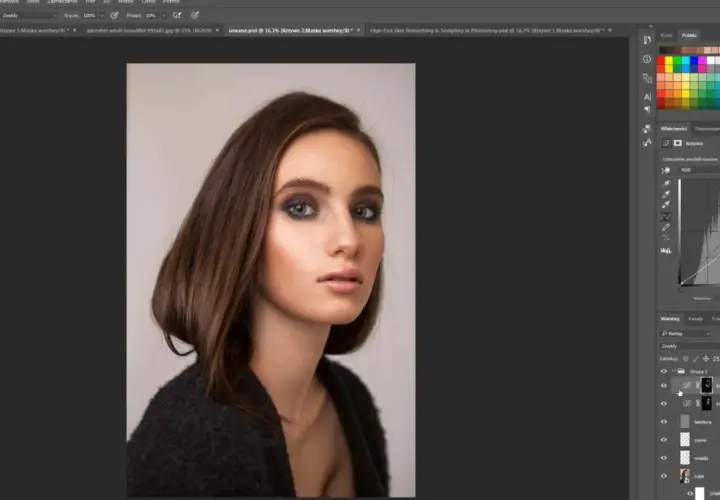Screen dimensions: 720x500
Task: Hide the top selected Curves layer
Action: tap(664, 386)
